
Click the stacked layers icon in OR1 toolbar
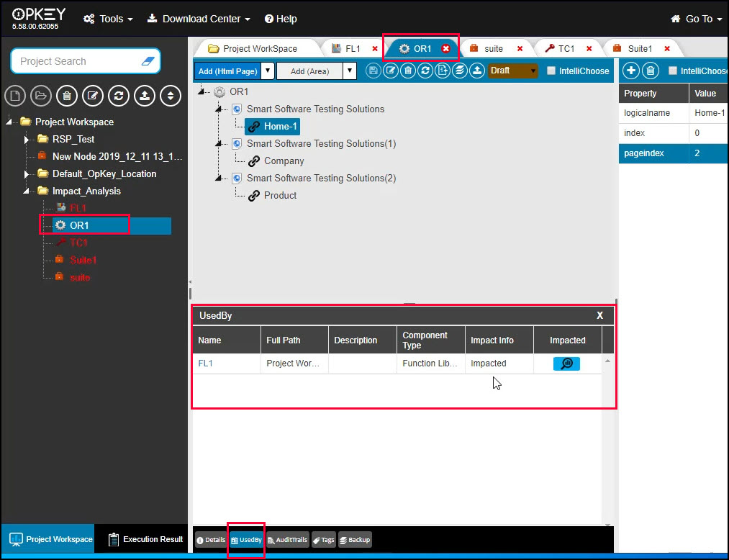click(460, 71)
